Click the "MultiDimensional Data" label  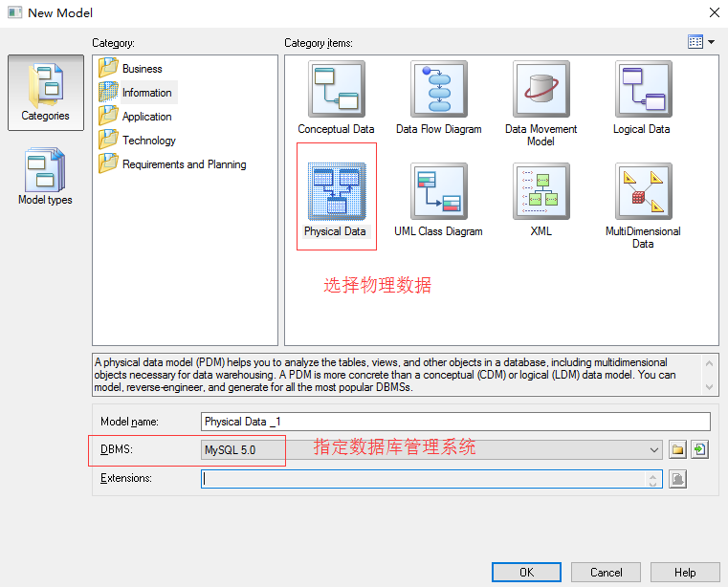pos(643,237)
